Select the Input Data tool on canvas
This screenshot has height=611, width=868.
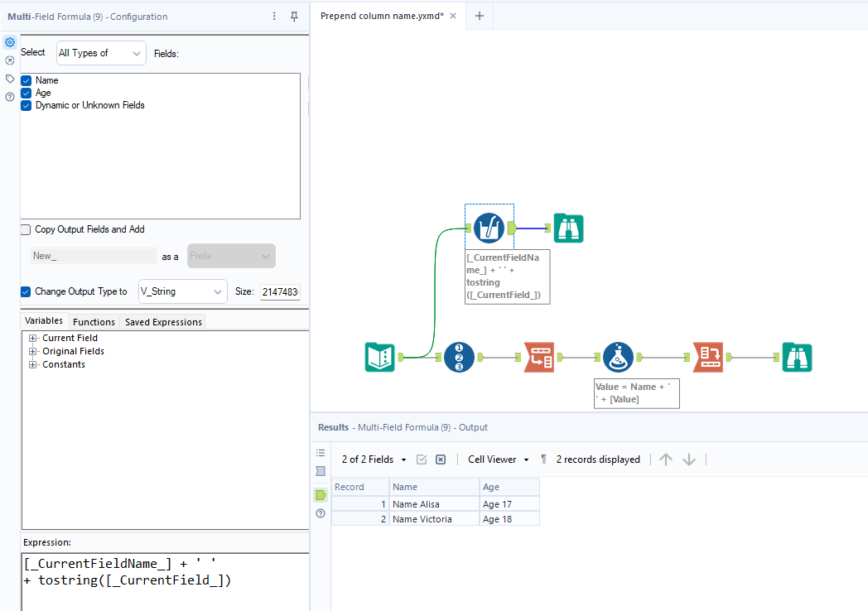click(379, 356)
